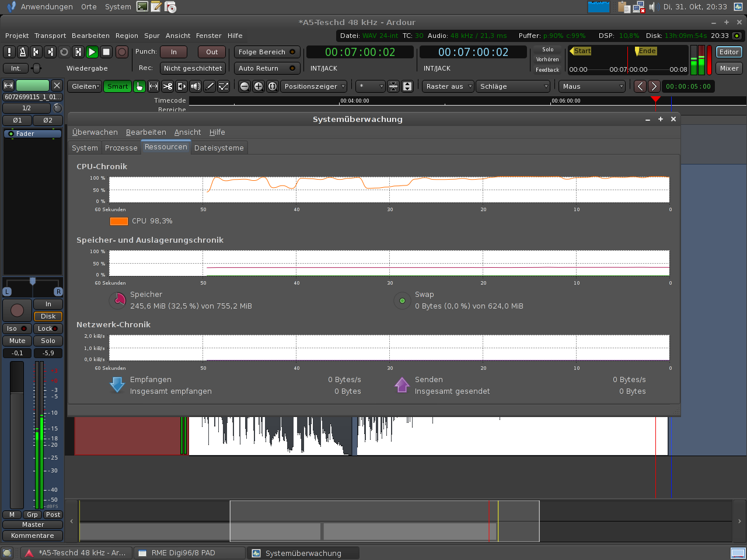This screenshot has height=560, width=747.
Task: Click the Disk monitoring button
Action: 48,316
